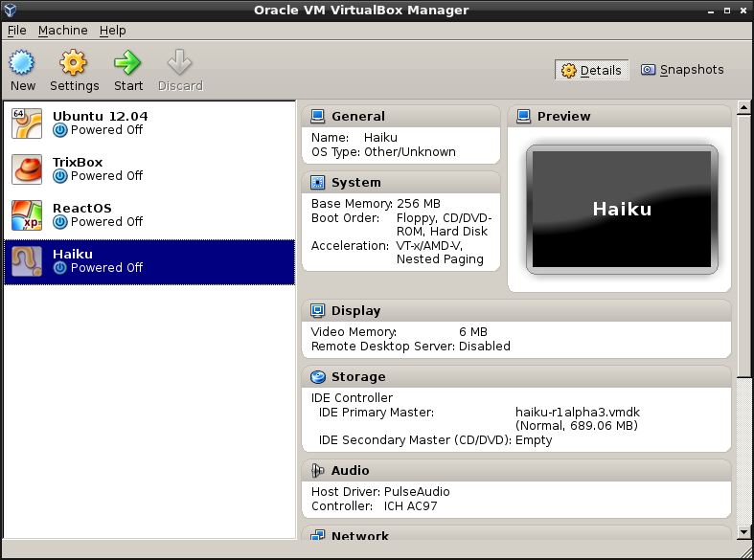Open the Storage section header

[516, 377]
